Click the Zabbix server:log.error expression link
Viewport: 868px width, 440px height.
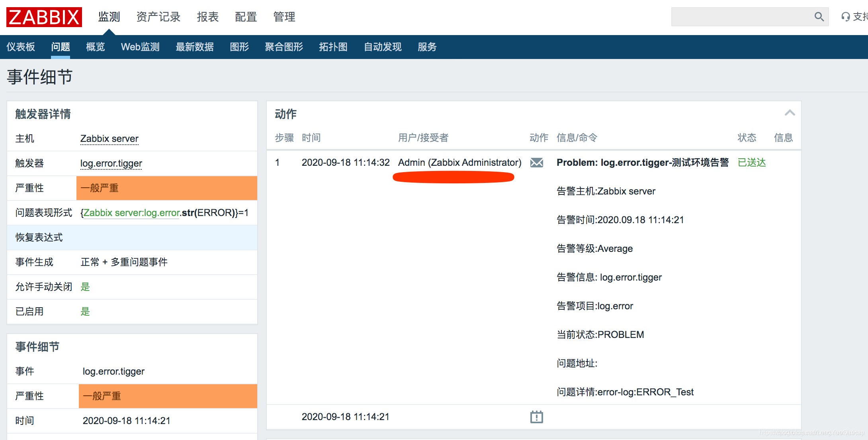point(131,213)
